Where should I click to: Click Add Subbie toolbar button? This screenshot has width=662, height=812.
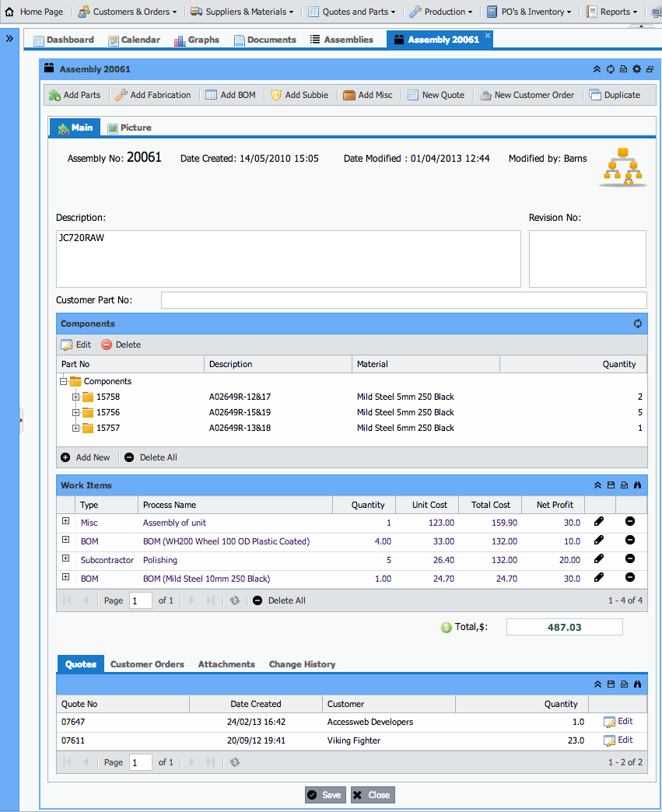[299, 96]
